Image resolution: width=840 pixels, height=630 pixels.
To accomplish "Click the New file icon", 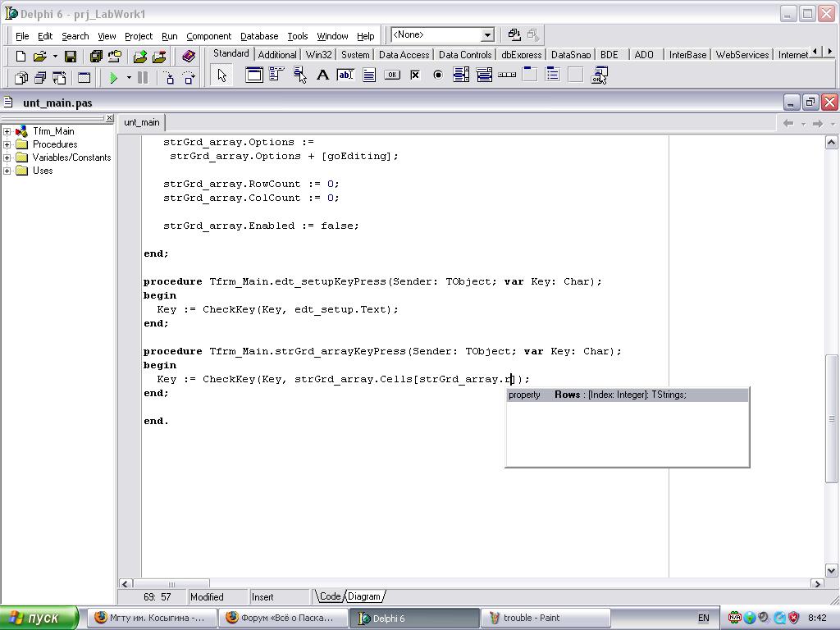I will [21, 57].
